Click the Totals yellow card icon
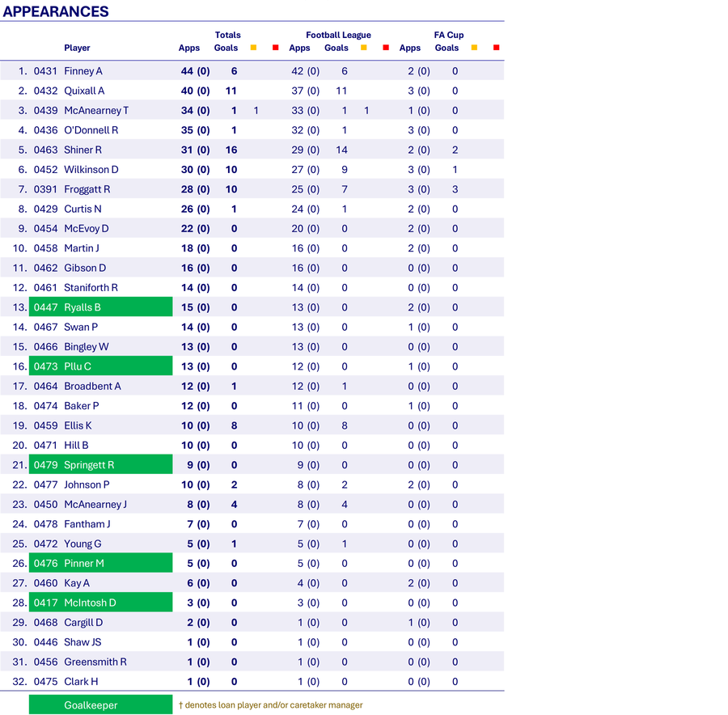This screenshot has height=715, width=728. [x=253, y=48]
